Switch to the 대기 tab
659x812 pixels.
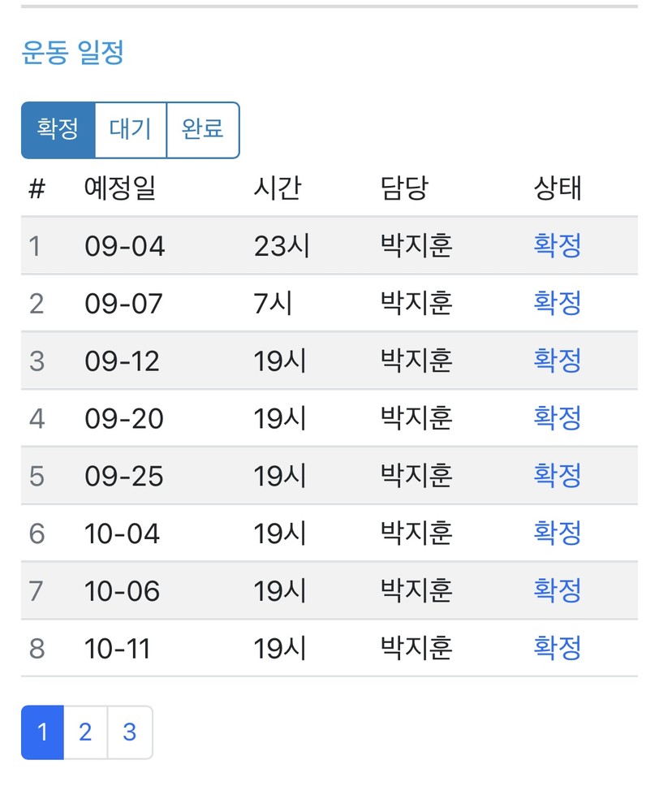[131, 130]
